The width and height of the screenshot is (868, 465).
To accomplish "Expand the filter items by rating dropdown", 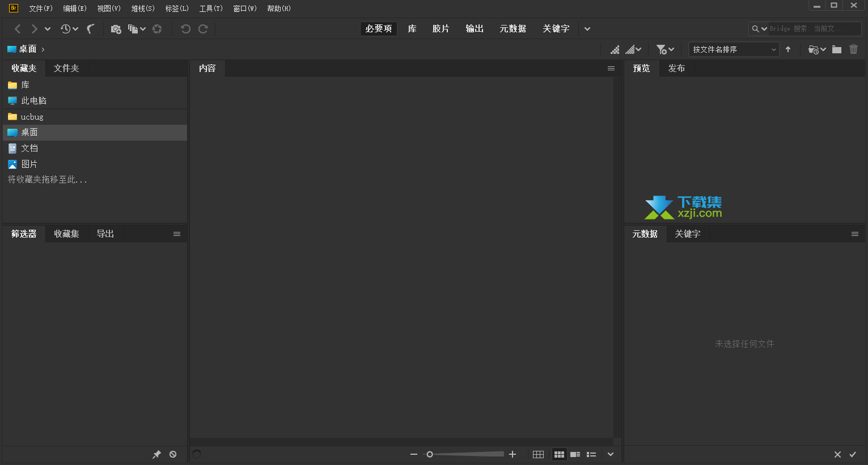I will click(x=665, y=49).
